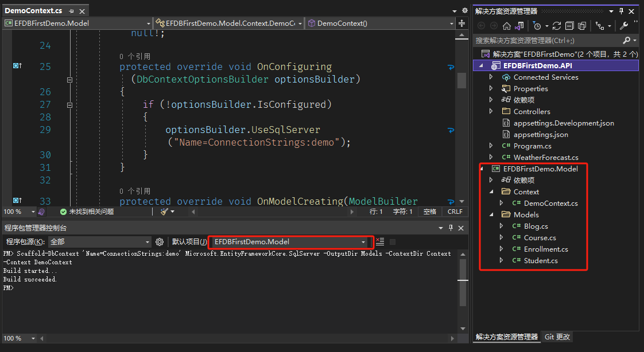Toggle auto-hide pin on Solution Explorer panel
This screenshot has width=644, height=352.
(x=621, y=11)
